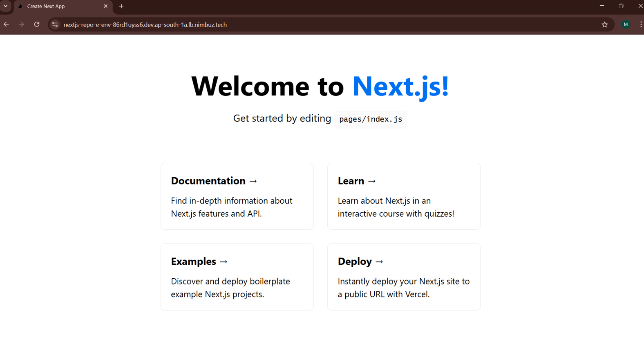Open a new tab with plus button
Viewport: 644px width, 342px height.
[121, 6]
